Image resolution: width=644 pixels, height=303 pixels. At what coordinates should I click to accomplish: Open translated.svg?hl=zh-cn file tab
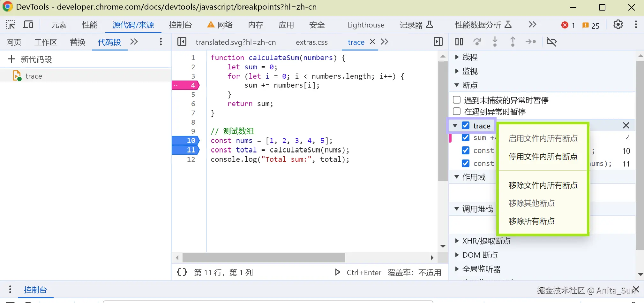pos(236,42)
